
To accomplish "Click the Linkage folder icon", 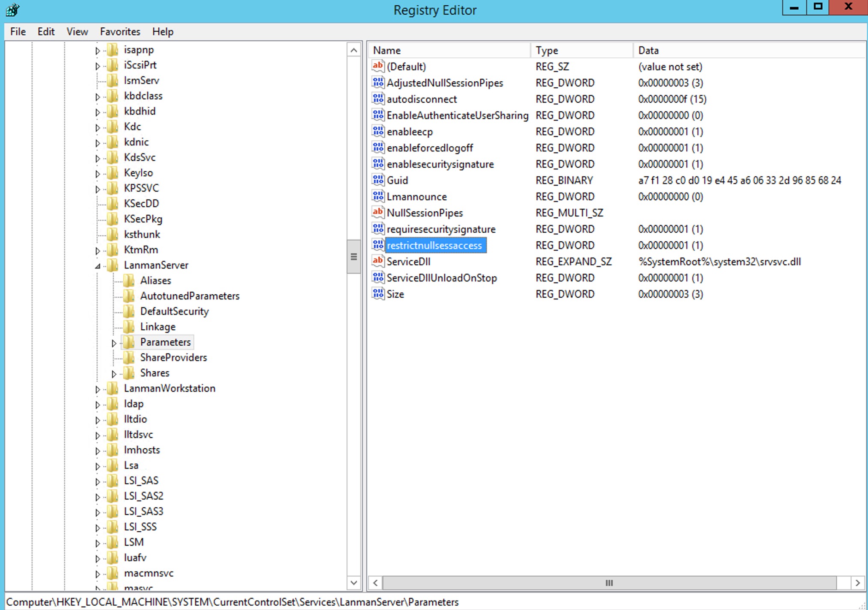I will [x=129, y=326].
